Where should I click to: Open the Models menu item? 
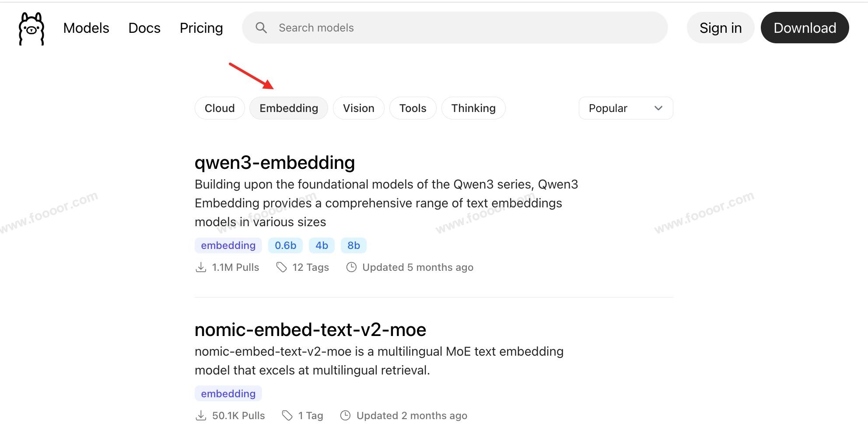[86, 28]
